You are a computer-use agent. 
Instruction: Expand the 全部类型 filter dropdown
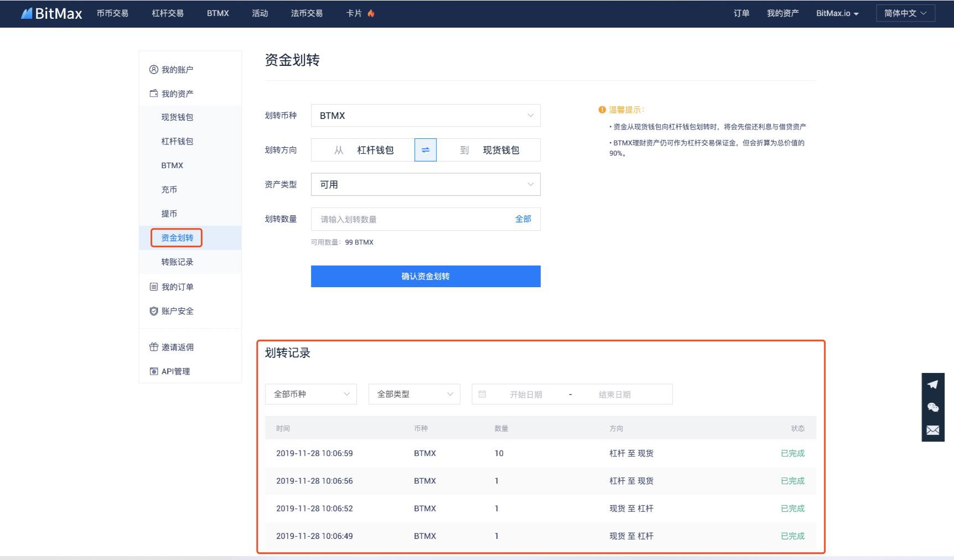(414, 394)
